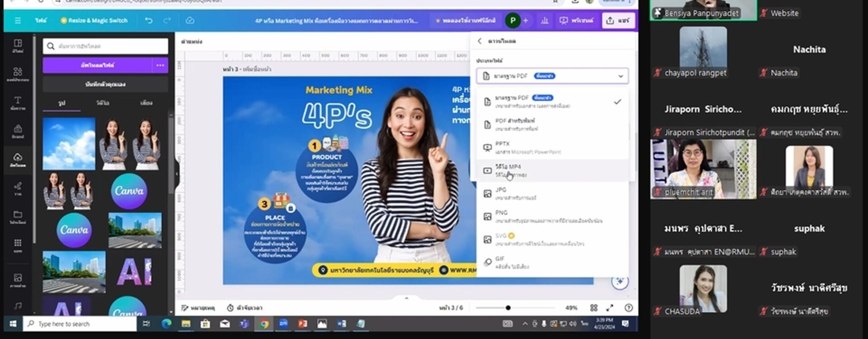Open the Draw sidebar tab
This screenshot has height=339, width=868.
tap(18, 188)
